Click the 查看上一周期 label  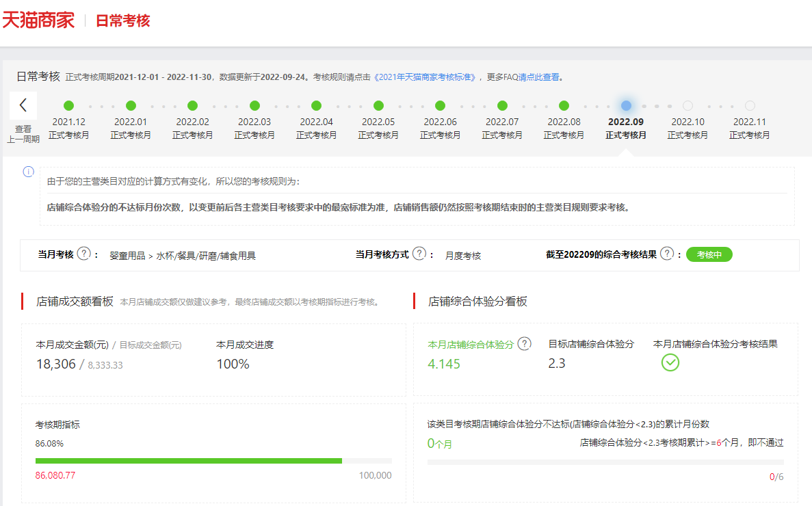[x=23, y=134]
